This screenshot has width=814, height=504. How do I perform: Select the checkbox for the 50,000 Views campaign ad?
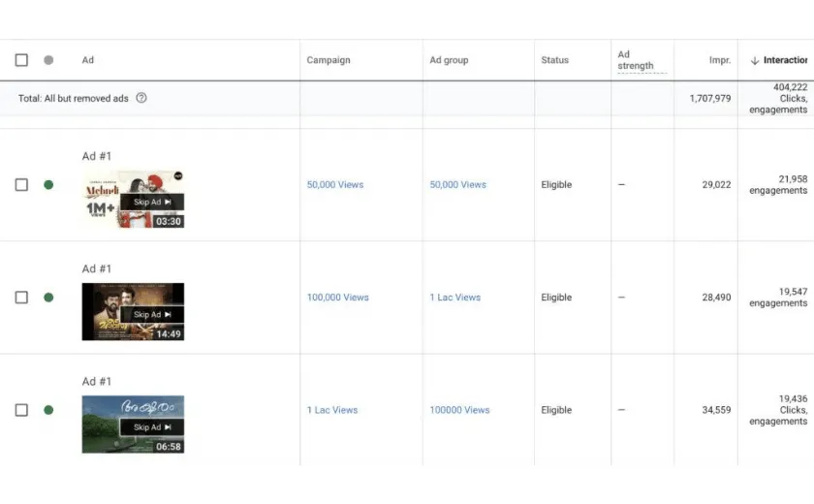(21, 185)
